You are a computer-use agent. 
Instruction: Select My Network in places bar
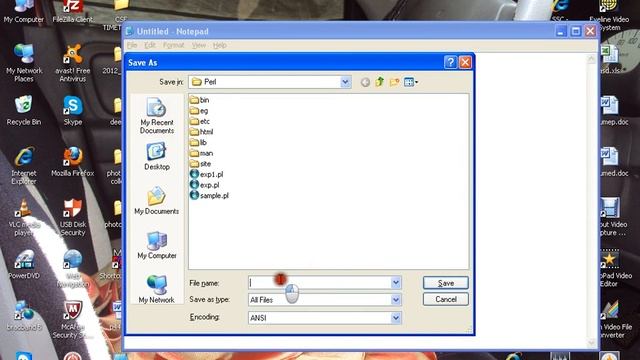pyautogui.click(x=157, y=289)
